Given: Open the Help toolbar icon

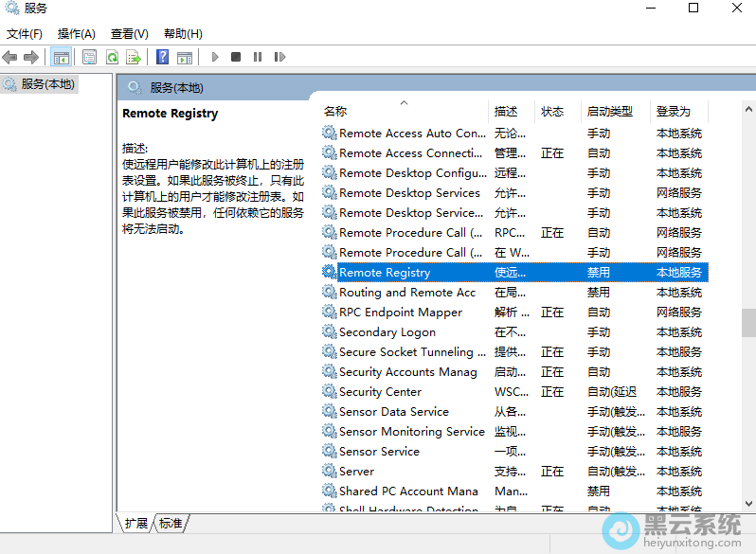Looking at the screenshot, I should (x=163, y=57).
